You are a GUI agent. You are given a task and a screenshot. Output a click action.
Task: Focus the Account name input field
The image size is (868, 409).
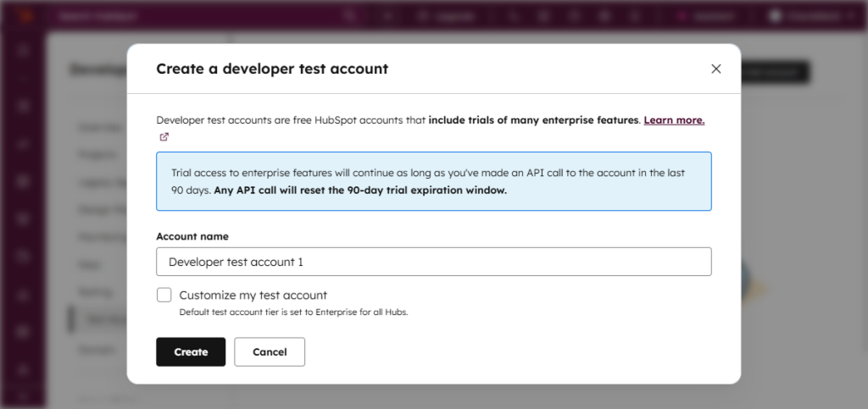[433, 262]
